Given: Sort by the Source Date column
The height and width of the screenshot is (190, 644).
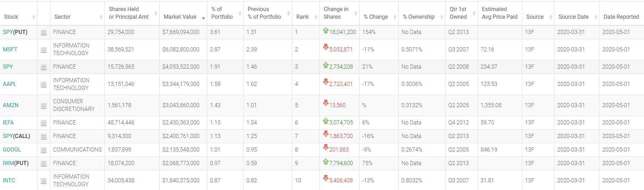Looking at the screenshot, I should pyautogui.click(x=574, y=17).
